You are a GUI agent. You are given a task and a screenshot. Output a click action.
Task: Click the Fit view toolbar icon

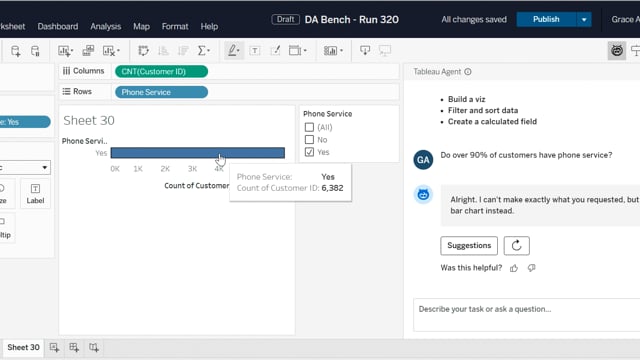coord(294,51)
